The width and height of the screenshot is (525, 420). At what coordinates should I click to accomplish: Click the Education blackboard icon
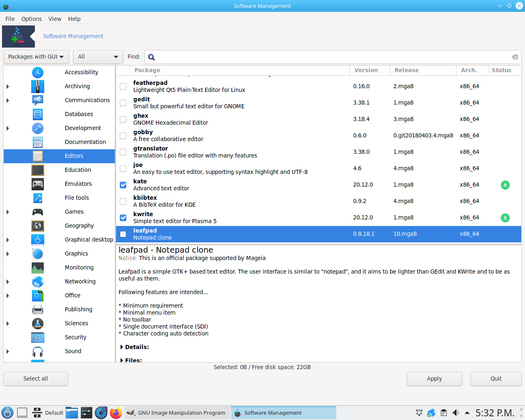(38, 170)
